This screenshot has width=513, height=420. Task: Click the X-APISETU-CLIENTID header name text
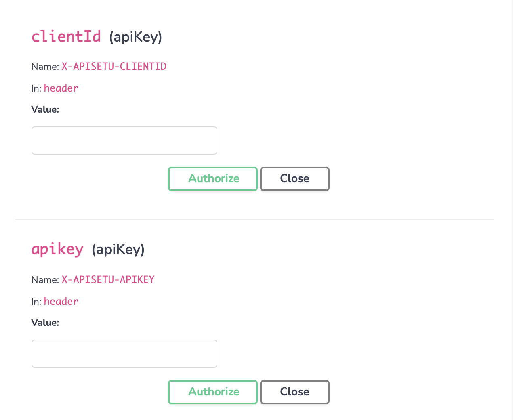click(x=114, y=67)
